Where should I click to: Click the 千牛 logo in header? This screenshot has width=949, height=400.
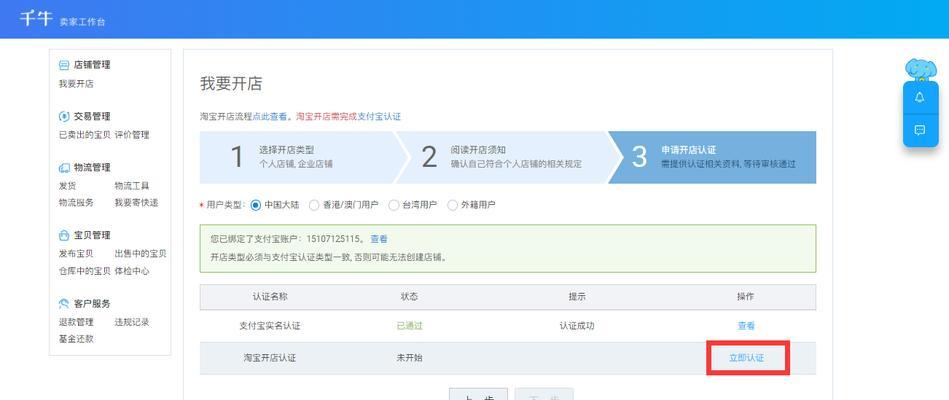36,19
